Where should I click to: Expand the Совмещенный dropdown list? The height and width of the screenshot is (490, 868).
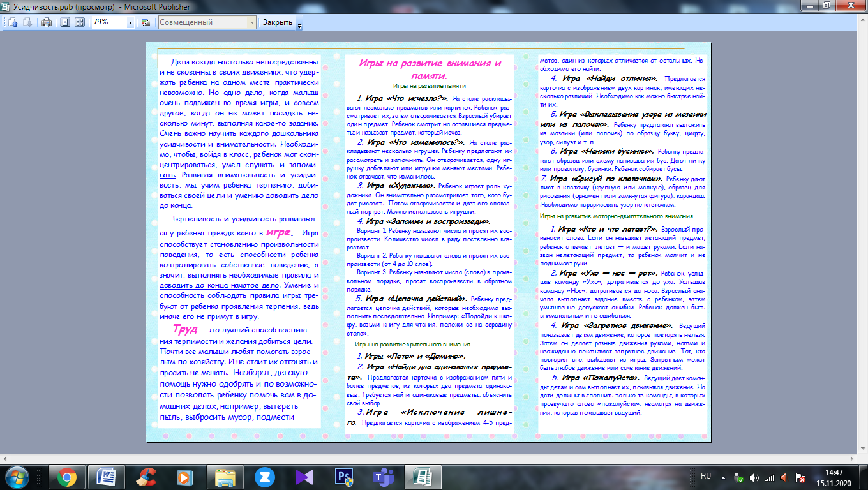tap(251, 22)
